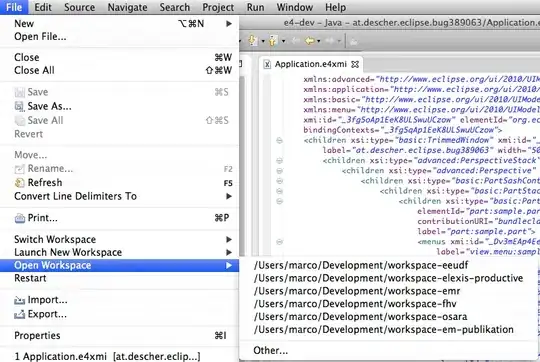Click the yellow back-arrow navigation toolbar icon
The width and height of the screenshot is (540, 362).
click(x=310, y=41)
